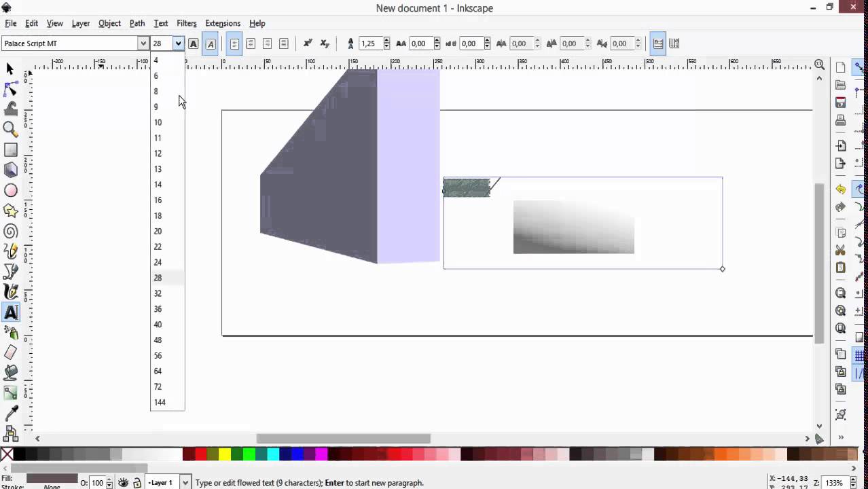
Task: Open the Edit menu
Action: [x=32, y=23]
